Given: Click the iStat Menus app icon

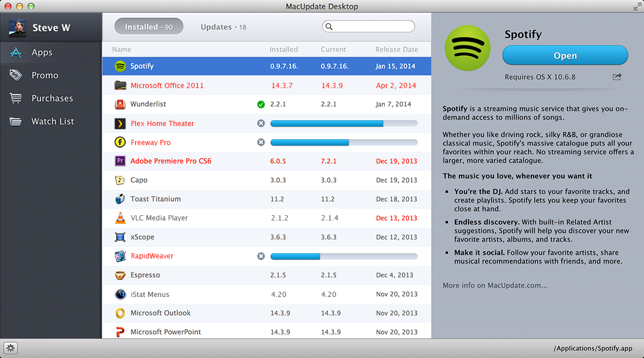Looking at the screenshot, I should pyautogui.click(x=120, y=294).
